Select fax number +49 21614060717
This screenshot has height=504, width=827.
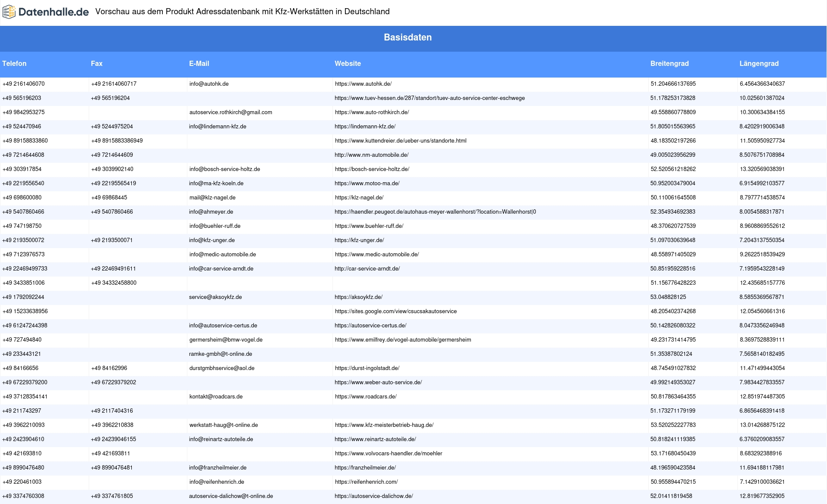pyautogui.click(x=114, y=84)
